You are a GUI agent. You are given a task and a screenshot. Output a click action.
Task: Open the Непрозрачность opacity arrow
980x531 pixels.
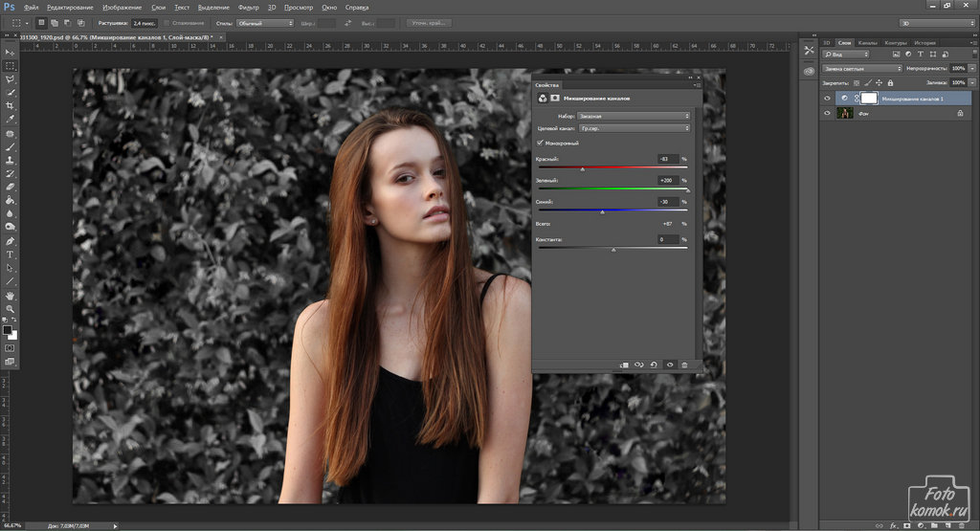(x=972, y=68)
